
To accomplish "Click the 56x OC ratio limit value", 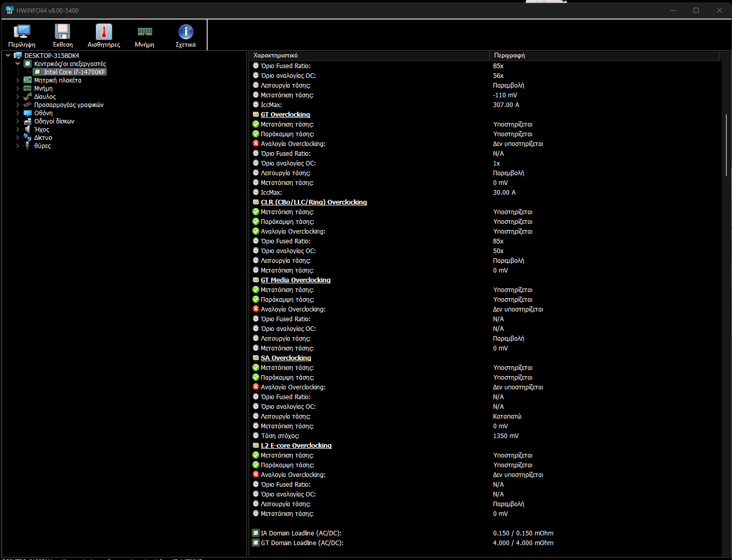I will tap(498, 76).
